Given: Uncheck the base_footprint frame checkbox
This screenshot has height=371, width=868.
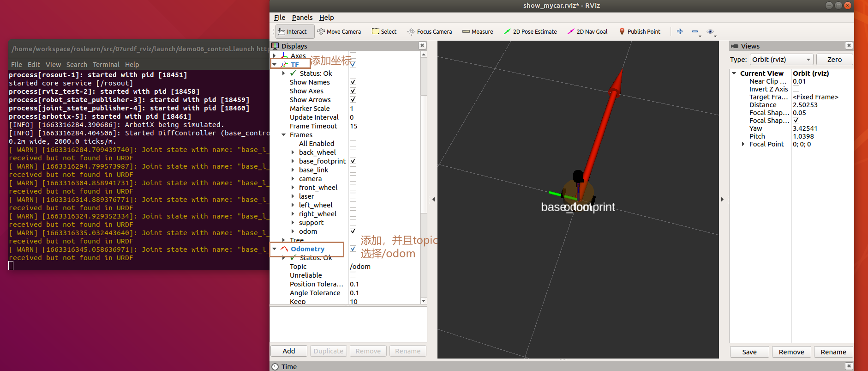Looking at the screenshot, I should [353, 161].
